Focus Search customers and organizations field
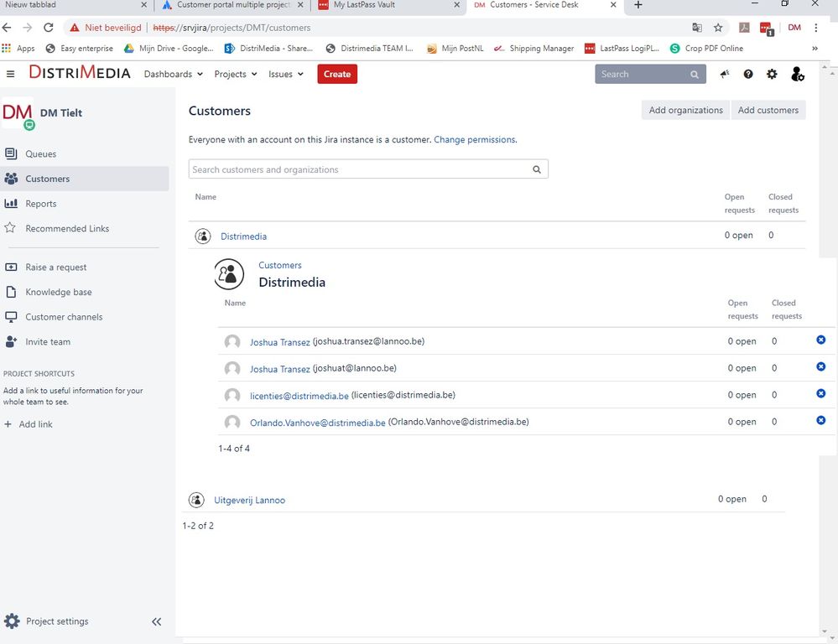 pyautogui.click(x=368, y=169)
